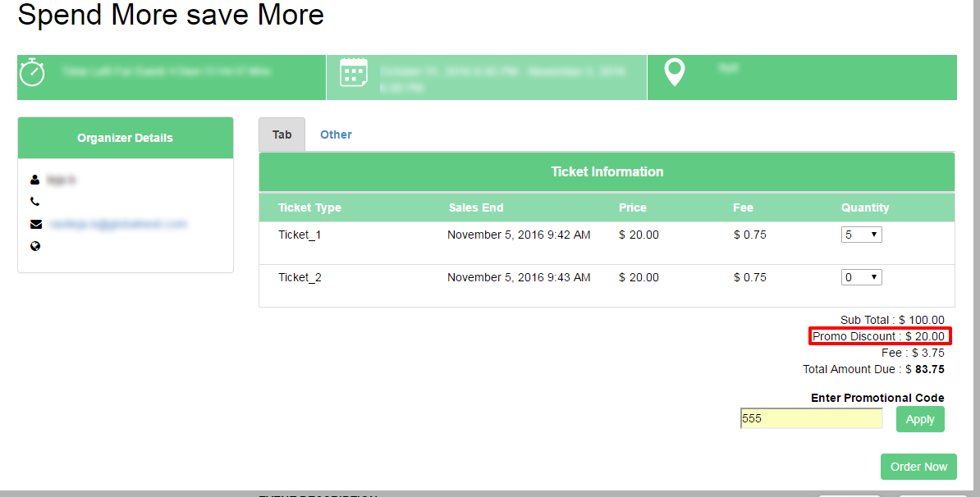Screen dimensions: 980x497
Task: Focus the promotional code input field
Action: [811, 418]
